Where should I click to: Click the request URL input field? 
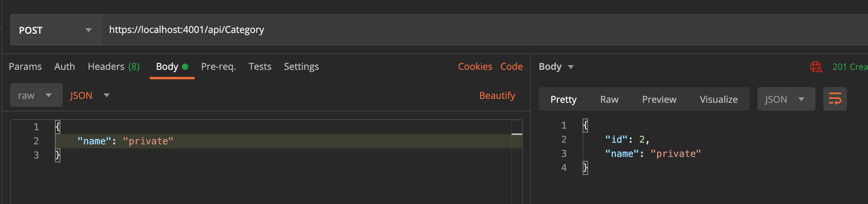pyautogui.click(x=470, y=30)
